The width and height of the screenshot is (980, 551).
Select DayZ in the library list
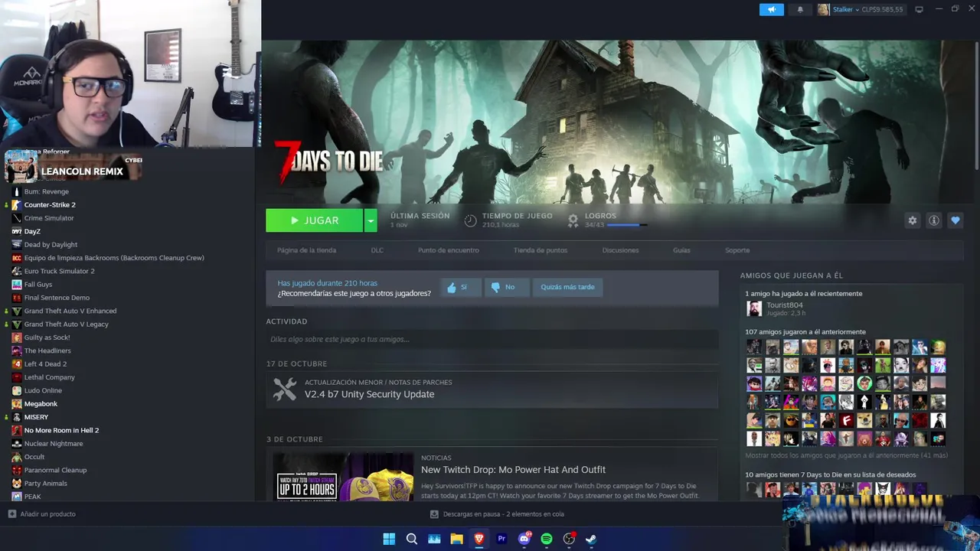click(32, 231)
